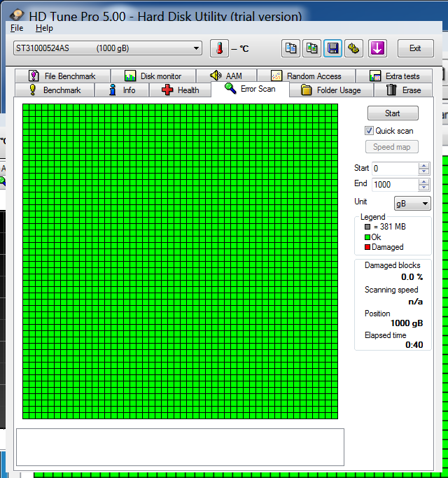Click the red Damaged legend swatch
448x478 pixels.
pyautogui.click(x=367, y=247)
